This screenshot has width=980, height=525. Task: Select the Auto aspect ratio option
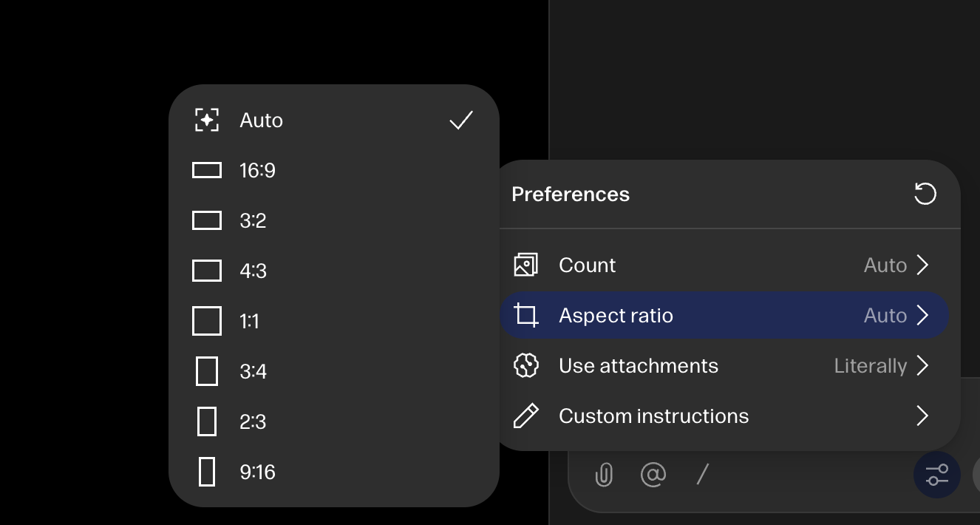click(x=334, y=120)
